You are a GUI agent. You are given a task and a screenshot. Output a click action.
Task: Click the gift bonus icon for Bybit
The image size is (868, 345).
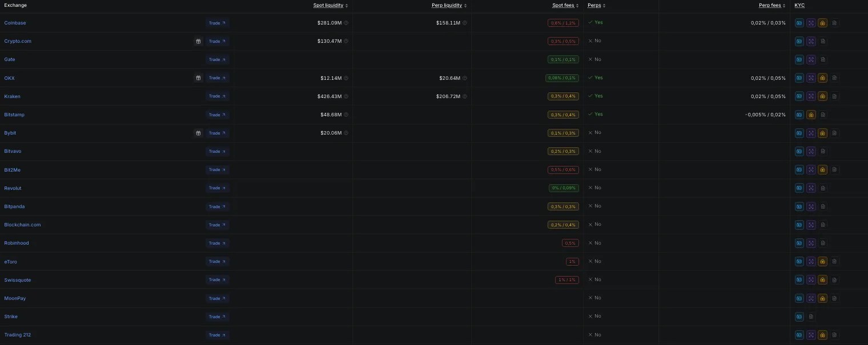(198, 133)
